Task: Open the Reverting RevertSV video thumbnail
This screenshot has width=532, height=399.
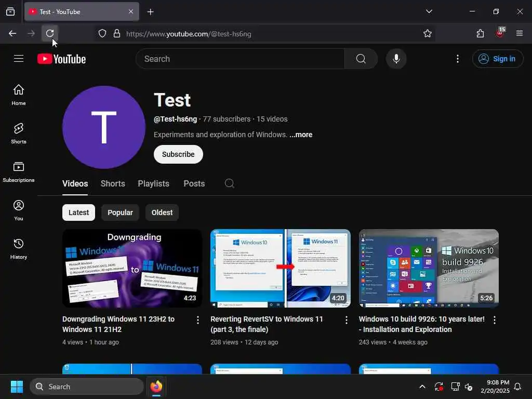Action: tap(280, 268)
